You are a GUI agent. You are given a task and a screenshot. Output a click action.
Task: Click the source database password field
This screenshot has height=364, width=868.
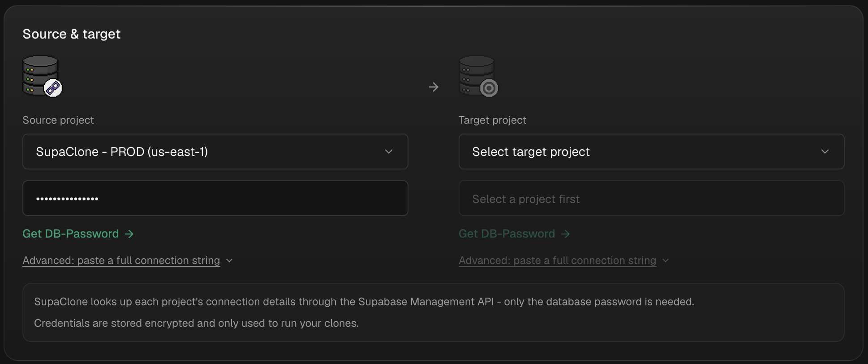[x=215, y=198]
